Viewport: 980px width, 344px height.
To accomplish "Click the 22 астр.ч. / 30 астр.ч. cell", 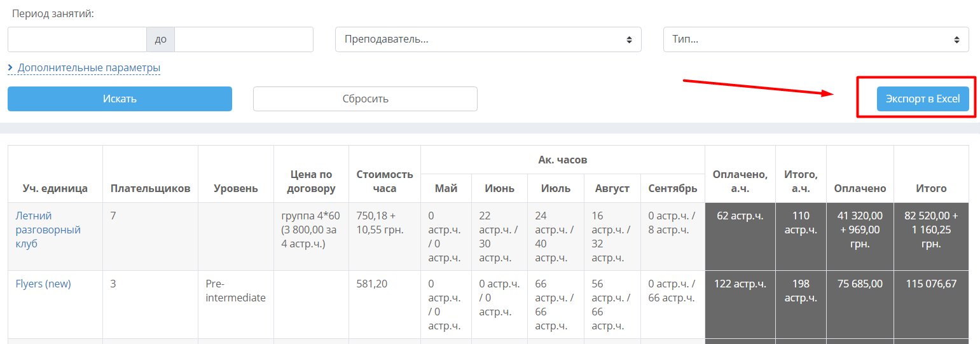I will [499, 237].
